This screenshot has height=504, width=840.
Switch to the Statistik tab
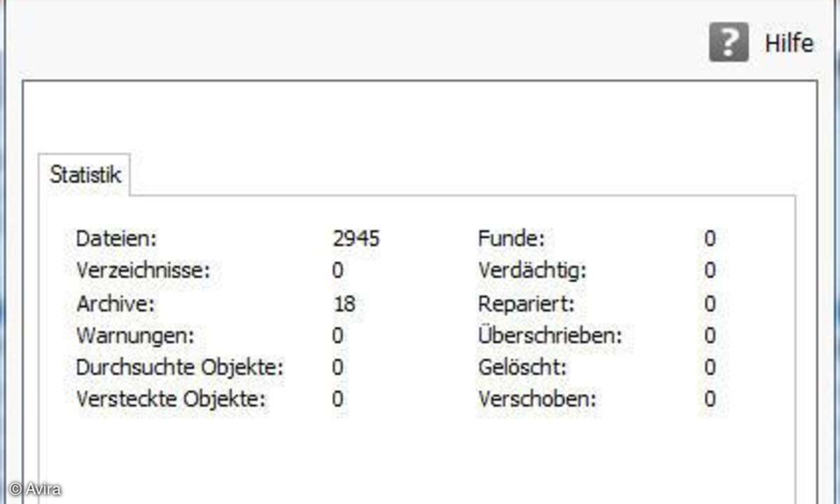pos(85,174)
